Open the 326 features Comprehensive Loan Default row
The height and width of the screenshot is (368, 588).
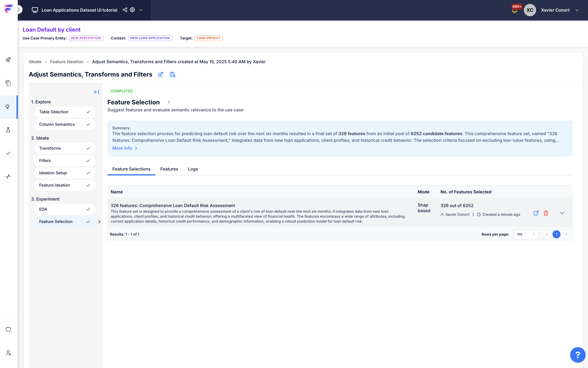[340, 213]
